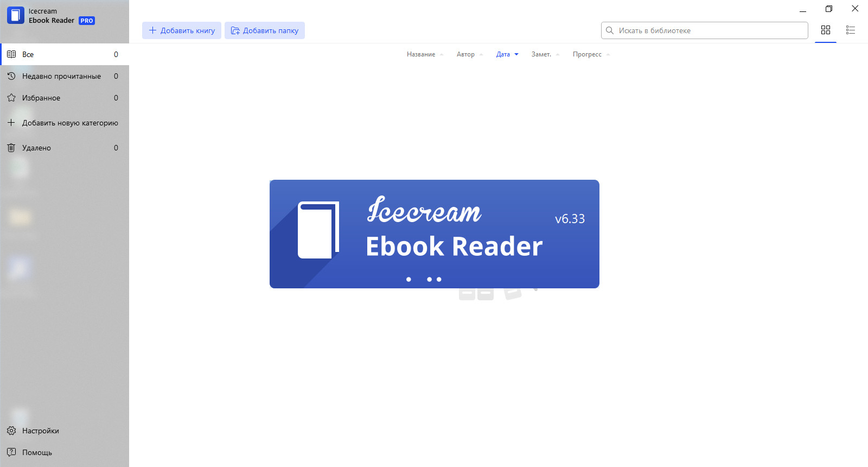Toggle Дата sort order arrow

tap(516, 54)
